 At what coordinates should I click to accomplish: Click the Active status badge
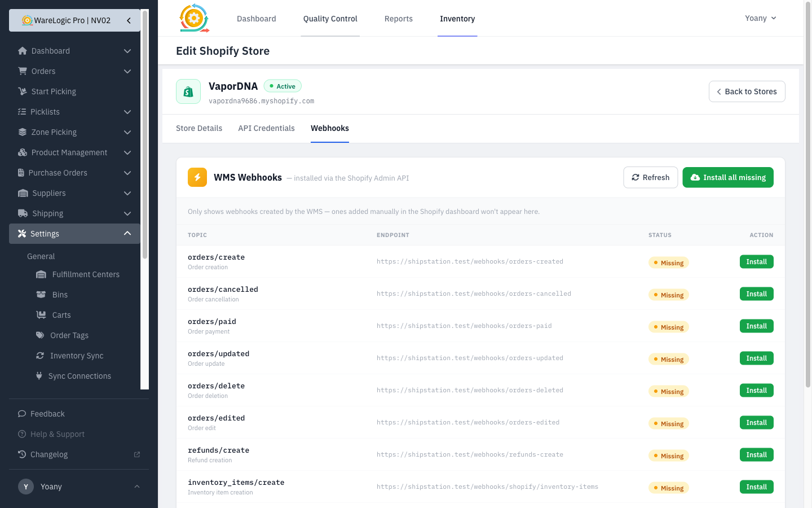283,86
